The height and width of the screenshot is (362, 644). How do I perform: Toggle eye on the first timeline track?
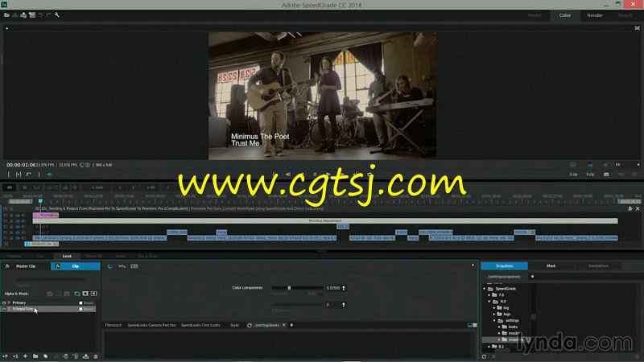(x=18, y=215)
